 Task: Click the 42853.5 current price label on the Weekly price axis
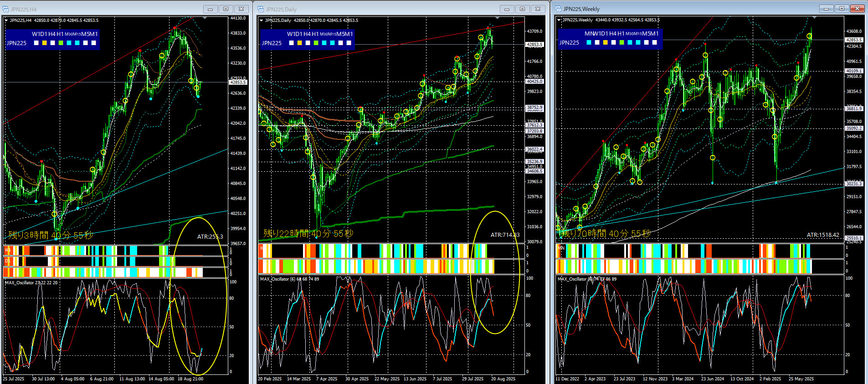[854, 40]
